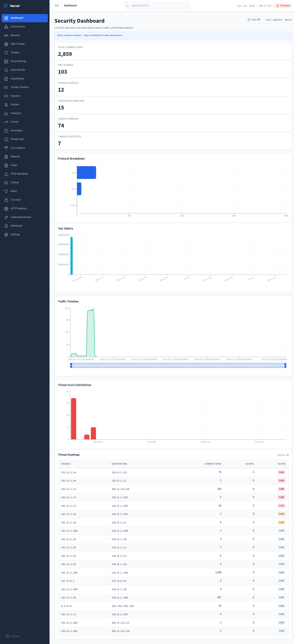
Task: Click the Lateral Movement arrows icon
Action: [x=6, y=217]
